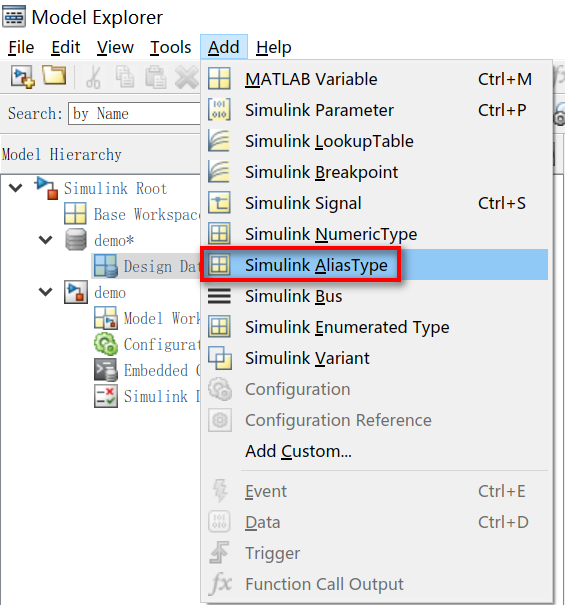This screenshot has width=565, height=605.
Task: Click the MATLAB Variable icon in Add menu
Action: pos(219,79)
